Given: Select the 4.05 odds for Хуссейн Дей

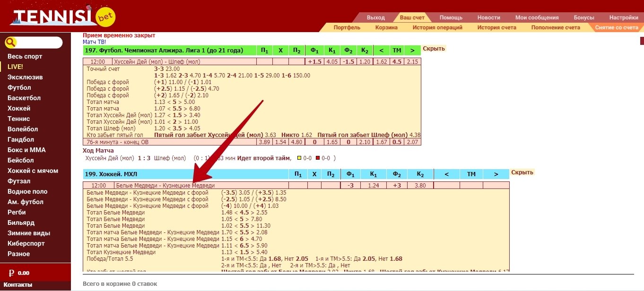Looking at the screenshot, I should 332,61.
